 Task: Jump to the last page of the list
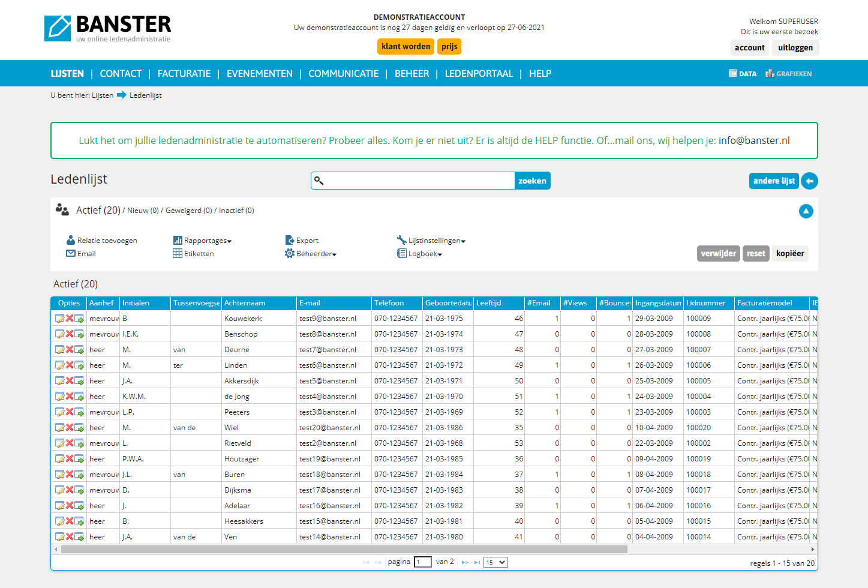477,562
